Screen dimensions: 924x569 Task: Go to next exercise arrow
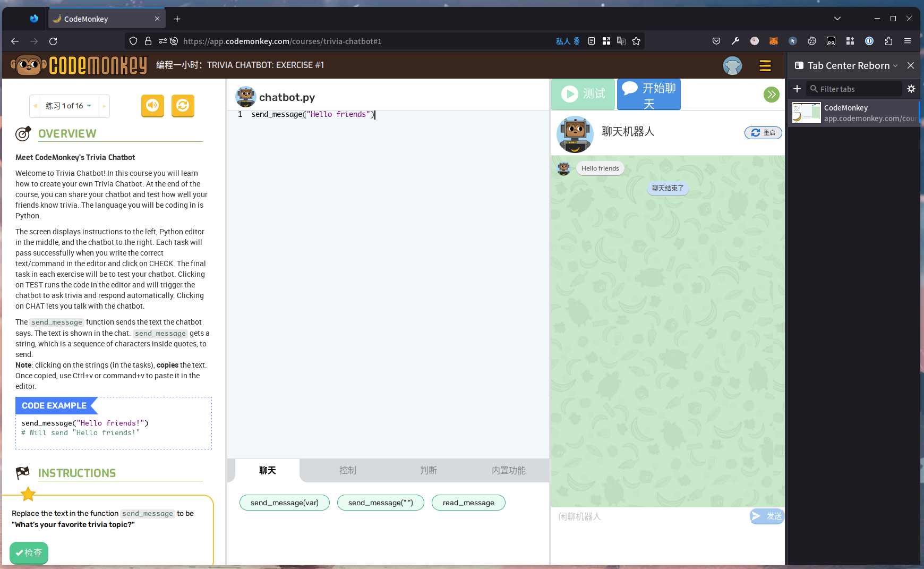(x=104, y=106)
